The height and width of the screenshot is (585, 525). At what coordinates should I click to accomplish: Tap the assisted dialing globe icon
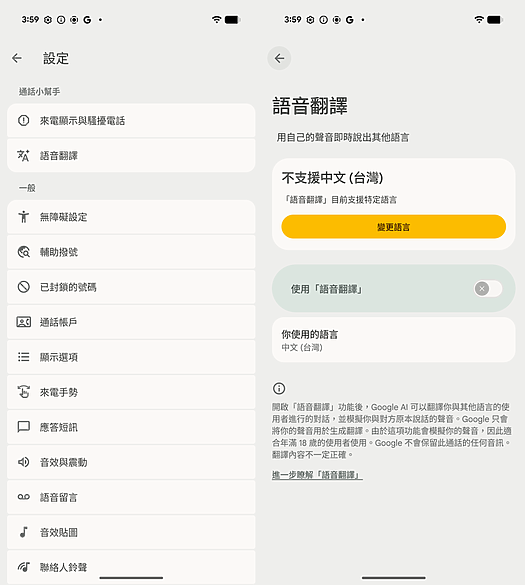[24, 252]
